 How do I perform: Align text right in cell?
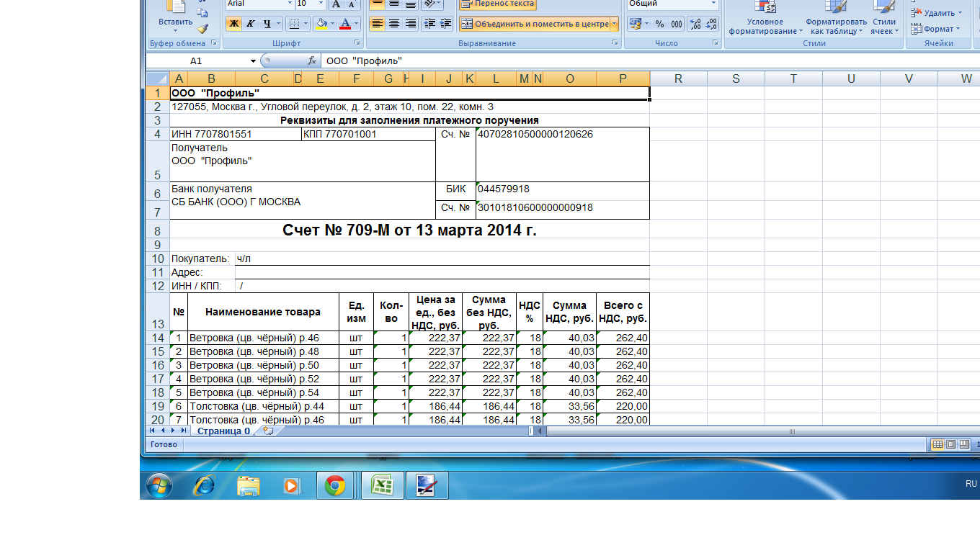click(410, 24)
